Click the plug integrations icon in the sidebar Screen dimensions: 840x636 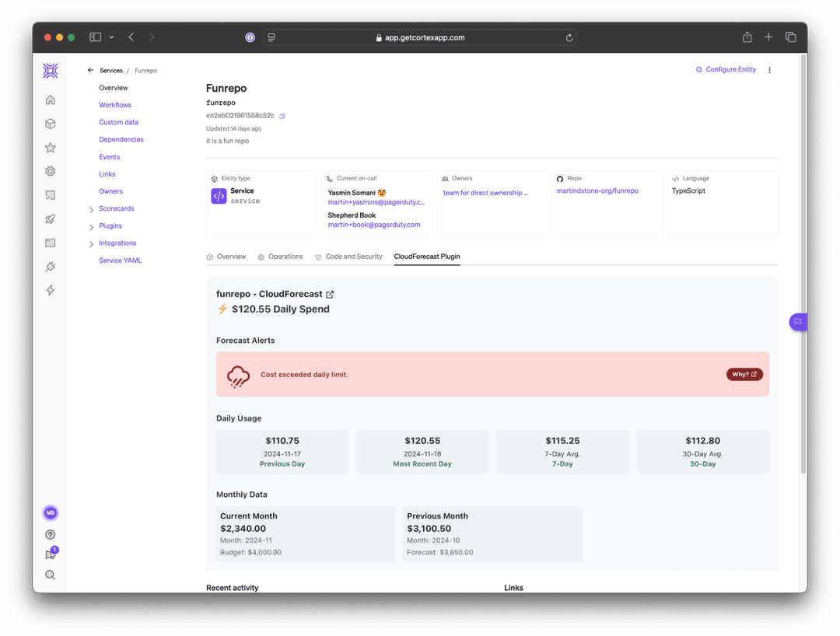pos(50,266)
